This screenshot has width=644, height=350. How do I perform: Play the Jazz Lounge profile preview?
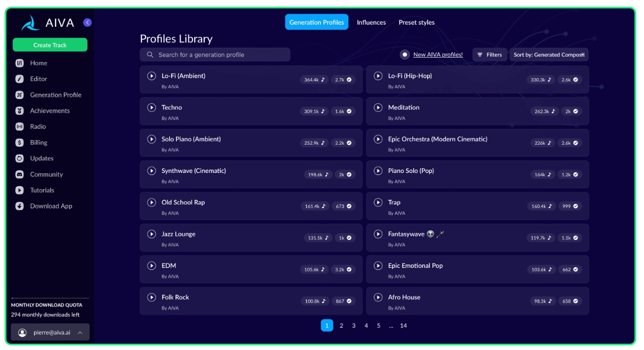[x=152, y=234]
